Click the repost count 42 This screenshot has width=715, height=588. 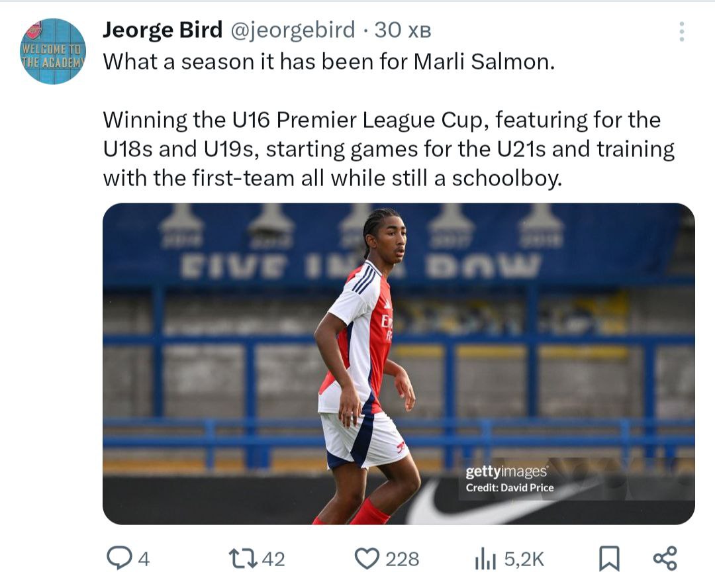click(x=273, y=560)
